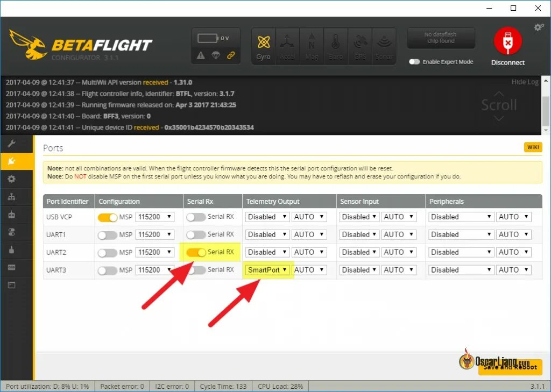Open Modes switches icon in sidebar

pos(12,232)
